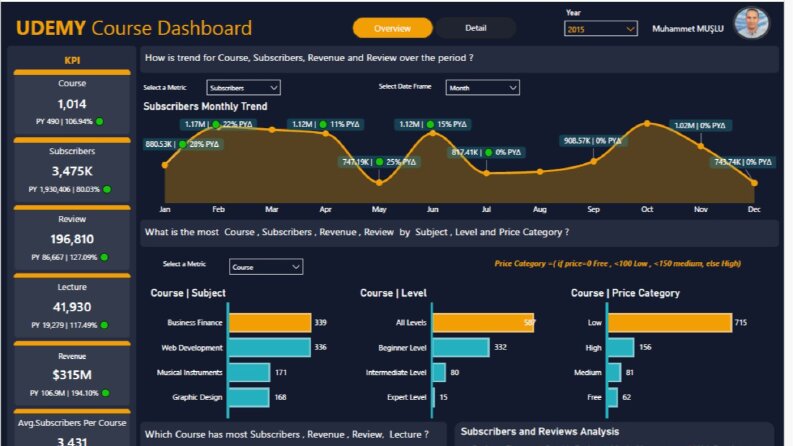This screenshot has width=793, height=446.
Task: Select the Low price category bar
Action: 670,323
